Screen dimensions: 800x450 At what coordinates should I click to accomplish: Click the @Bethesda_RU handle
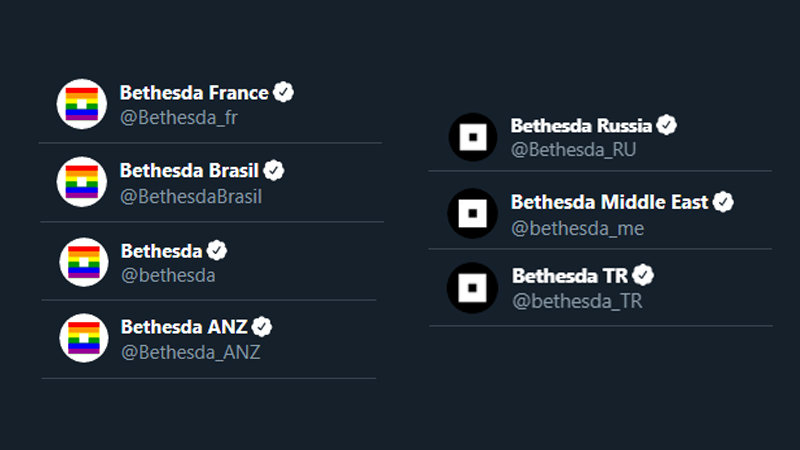pos(573,150)
